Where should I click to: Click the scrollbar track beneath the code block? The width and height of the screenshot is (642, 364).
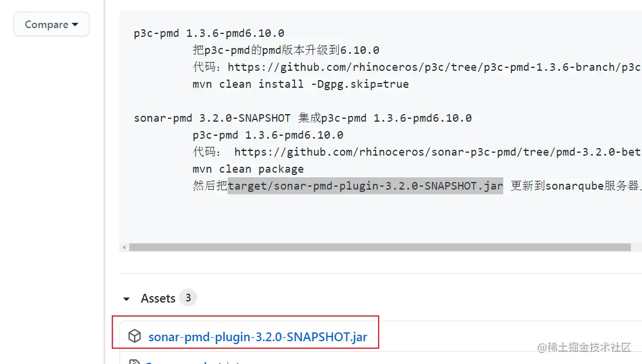[x=380, y=247]
